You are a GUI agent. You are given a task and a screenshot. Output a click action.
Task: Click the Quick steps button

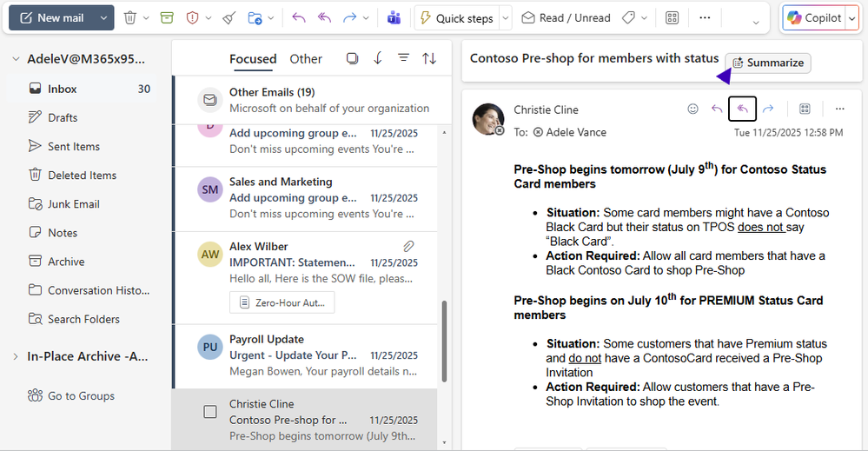457,18
